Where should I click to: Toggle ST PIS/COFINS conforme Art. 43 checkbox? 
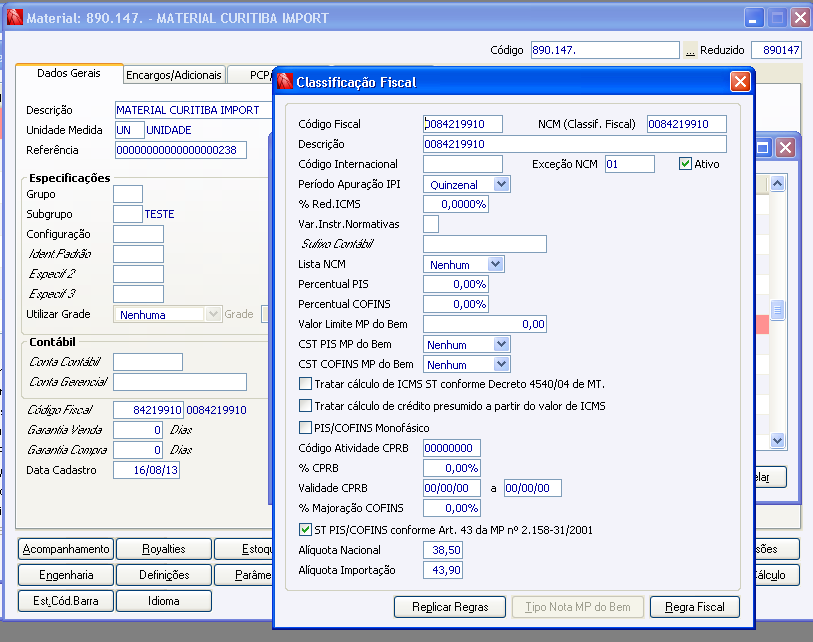(x=306, y=529)
